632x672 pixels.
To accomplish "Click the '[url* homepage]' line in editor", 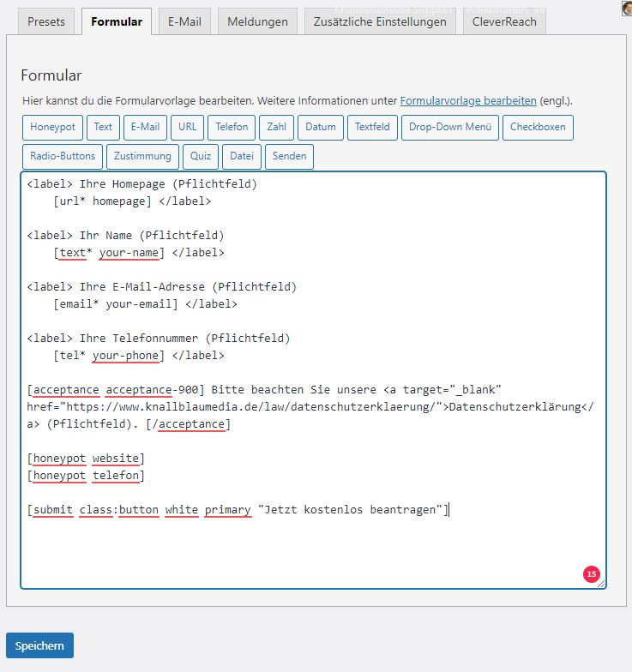I will pos(132,201).
